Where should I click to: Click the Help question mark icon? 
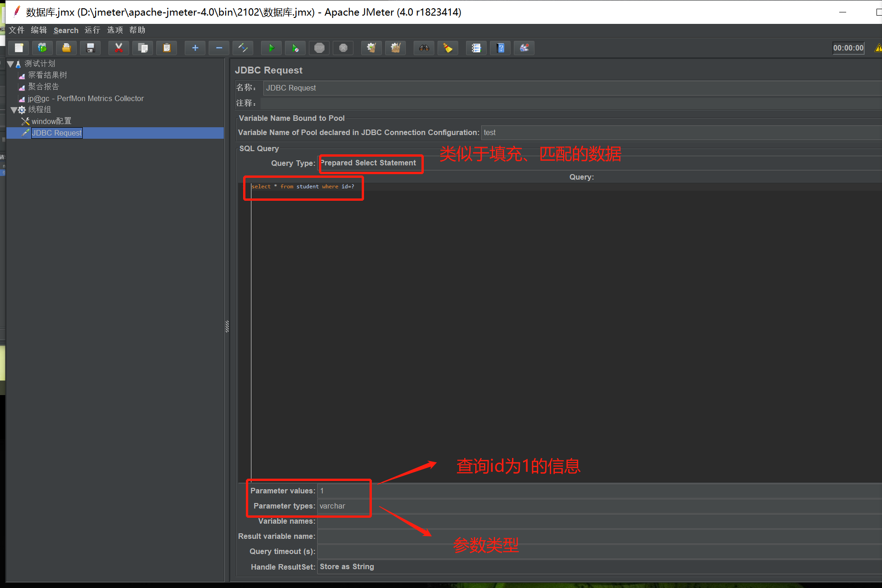pyautogui.click(x=501, y=48)
